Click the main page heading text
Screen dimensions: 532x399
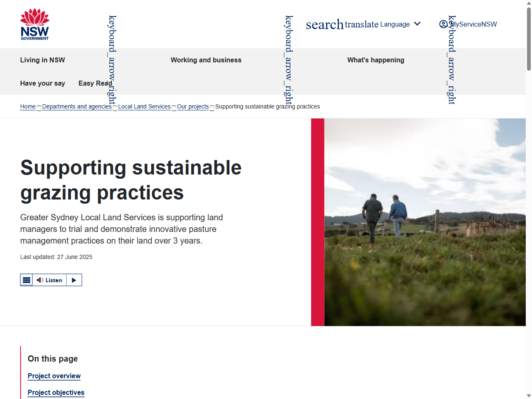(x=131, y=180)
